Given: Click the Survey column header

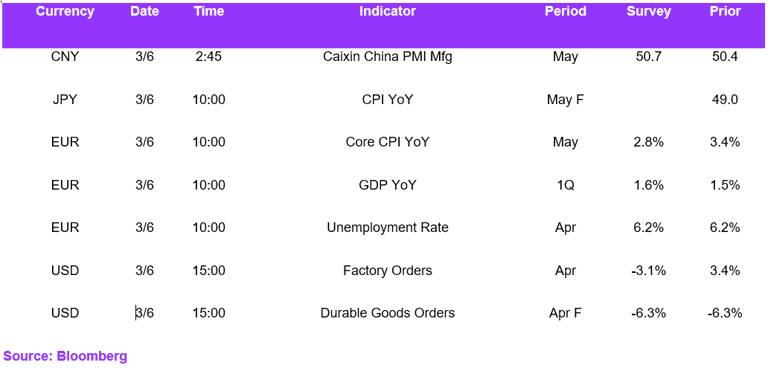Looking at the screenshot, I should (649, 11).
